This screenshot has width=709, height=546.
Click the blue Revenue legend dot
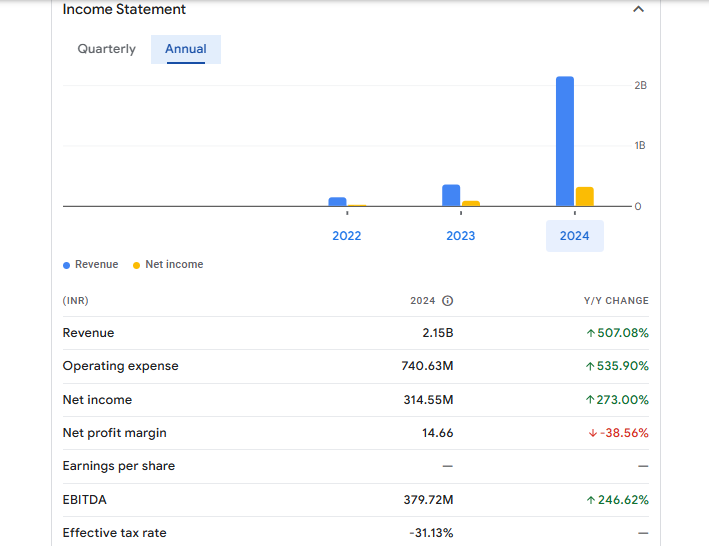point(67,265)
